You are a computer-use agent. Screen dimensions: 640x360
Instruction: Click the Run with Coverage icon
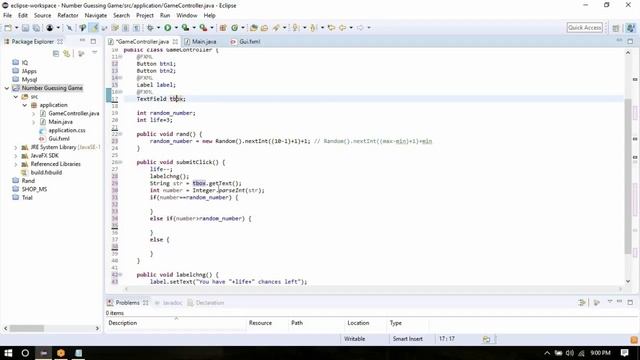click(185, 28)
